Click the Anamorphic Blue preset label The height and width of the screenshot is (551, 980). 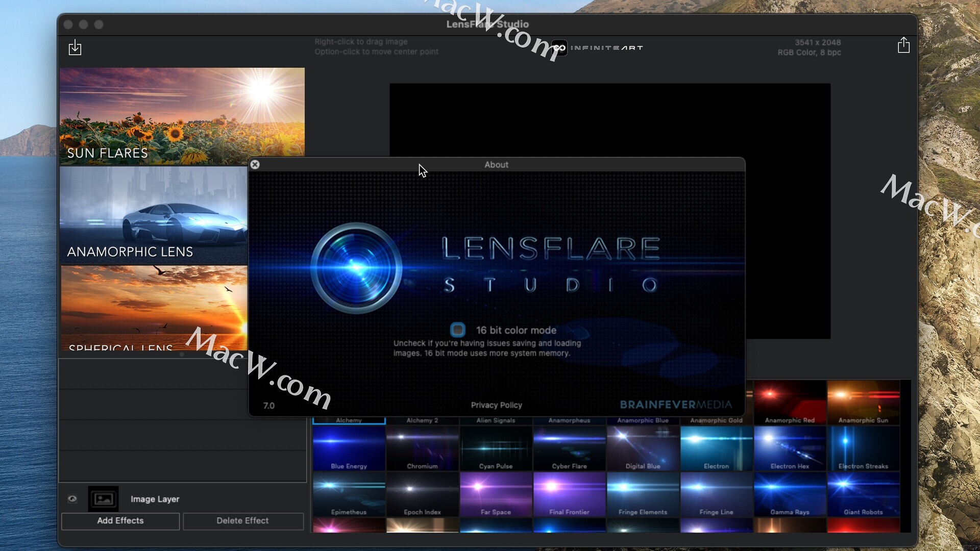643,420
